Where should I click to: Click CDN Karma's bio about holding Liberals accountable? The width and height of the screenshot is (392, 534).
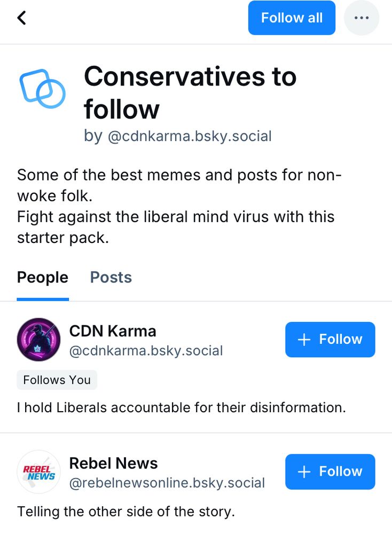click(182, 408)
